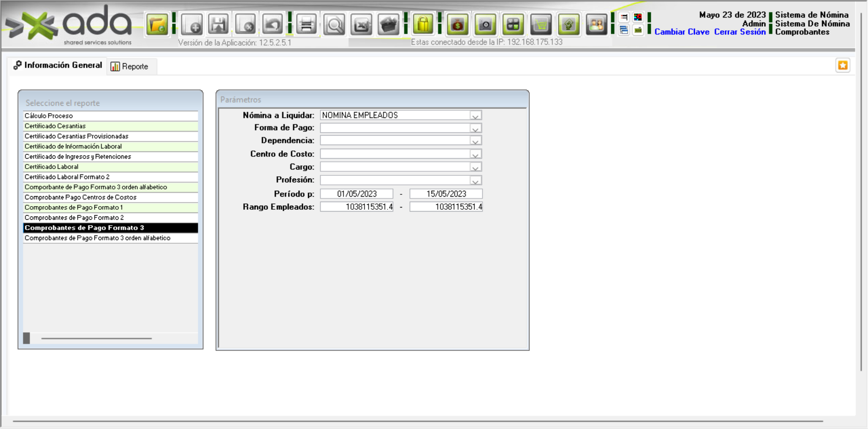Click the money bag icon
This screenshot has width=868, height=429.
click(x=457, y=24)
